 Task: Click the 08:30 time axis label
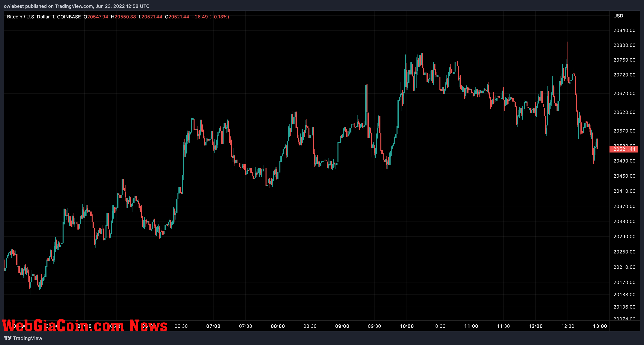click(x=310, y=326)
